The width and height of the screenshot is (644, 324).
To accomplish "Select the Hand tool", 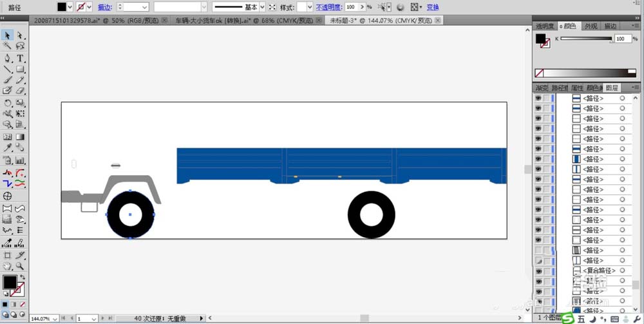I will [x=7, y=266].
